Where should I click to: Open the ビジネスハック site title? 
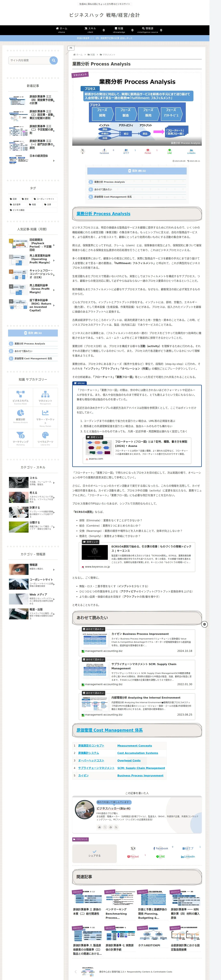[x=104, y=15]
